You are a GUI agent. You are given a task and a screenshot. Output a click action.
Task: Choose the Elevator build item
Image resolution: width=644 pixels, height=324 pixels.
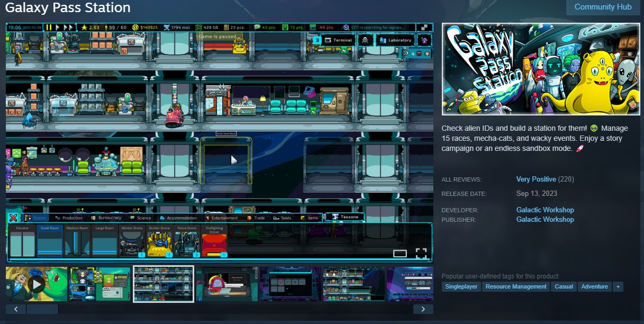point(22,241)
